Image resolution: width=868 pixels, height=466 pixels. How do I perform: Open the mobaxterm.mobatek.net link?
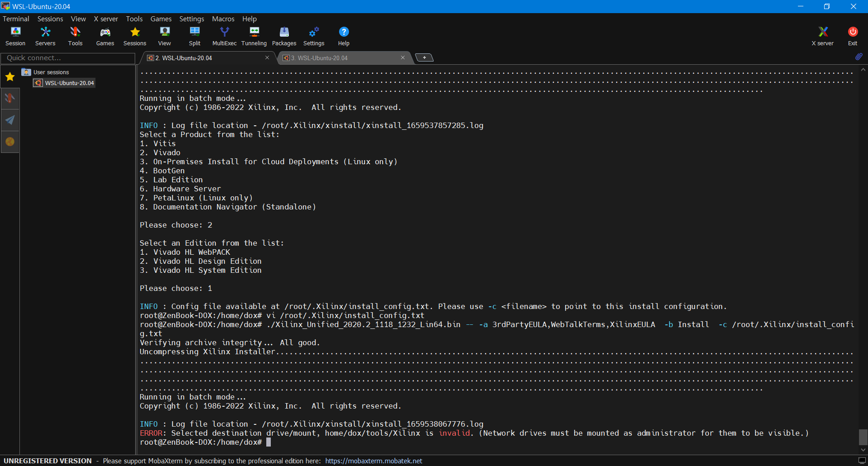373,461
